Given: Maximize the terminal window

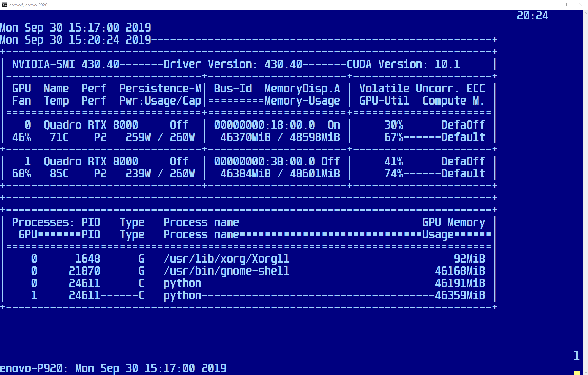Looking at the screenshot, I should (565, 5).
